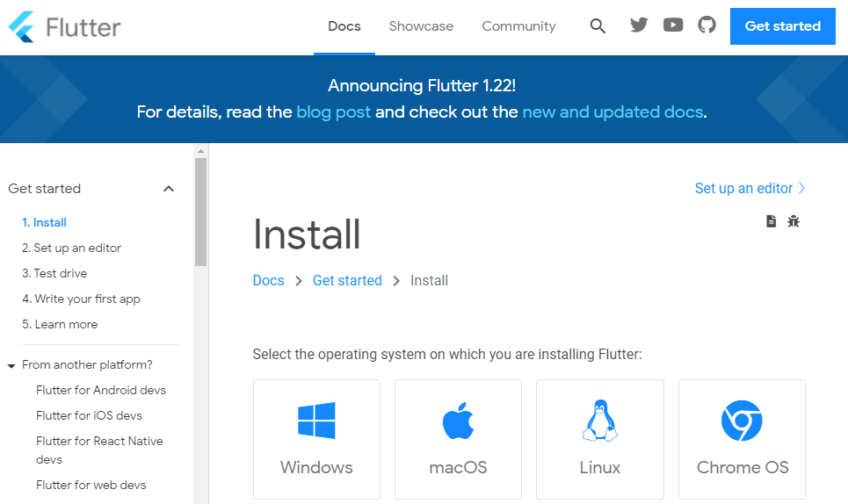The image size is (848, 504).
Task: Open the new and updated docs link
Action: 612,112
